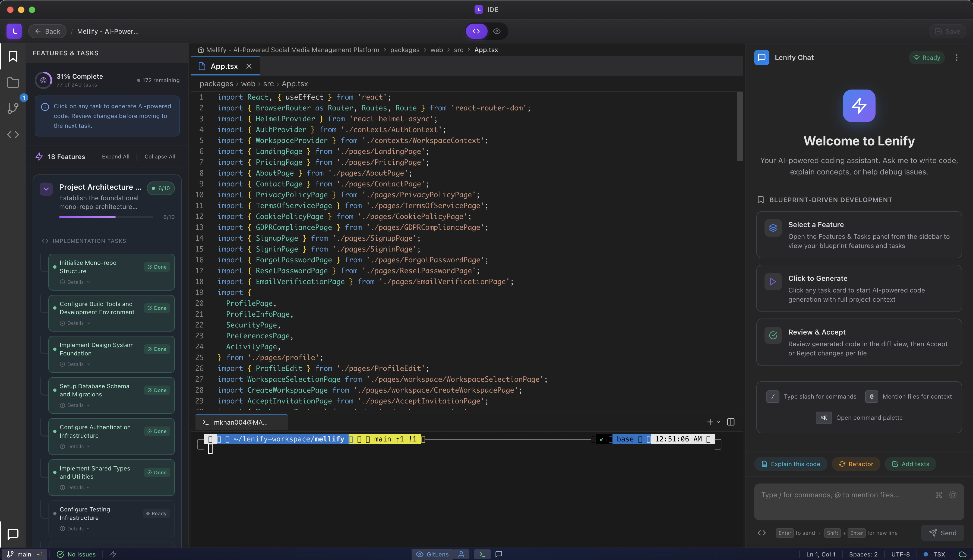Open the chat icon at sidebar bottom
Screen dimensions: 973x560
[13, 534]
